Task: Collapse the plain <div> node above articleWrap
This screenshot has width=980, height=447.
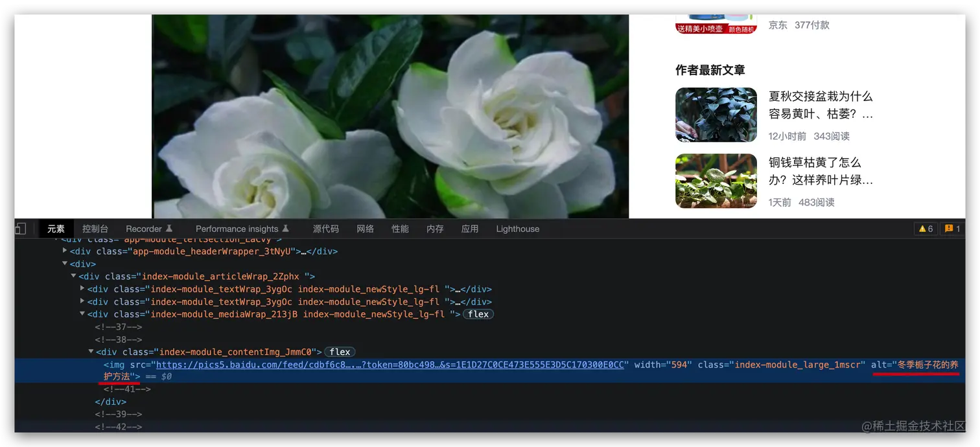Action: click(x=65, y=264)
